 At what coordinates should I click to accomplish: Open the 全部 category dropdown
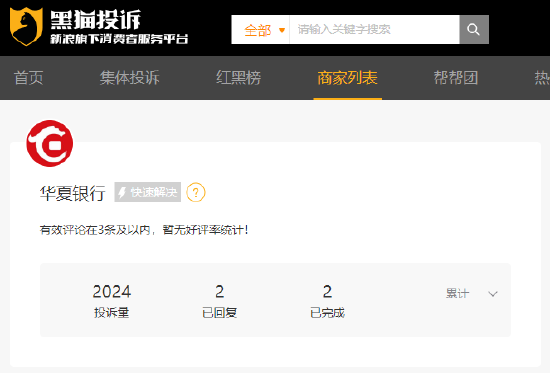point(261,30)
